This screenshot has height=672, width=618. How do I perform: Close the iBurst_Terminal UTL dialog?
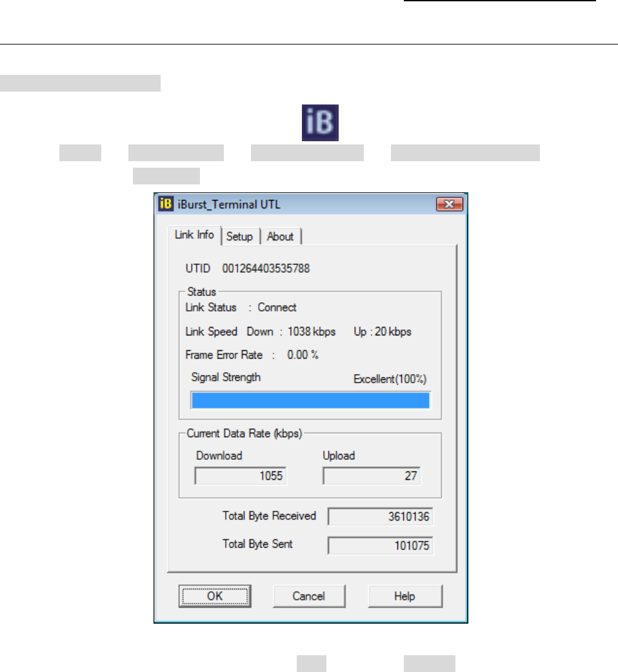[x=449, y=204]
